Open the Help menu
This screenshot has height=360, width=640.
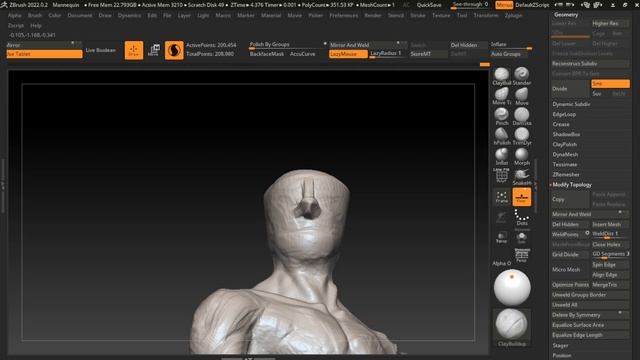(x=36, y=25)
